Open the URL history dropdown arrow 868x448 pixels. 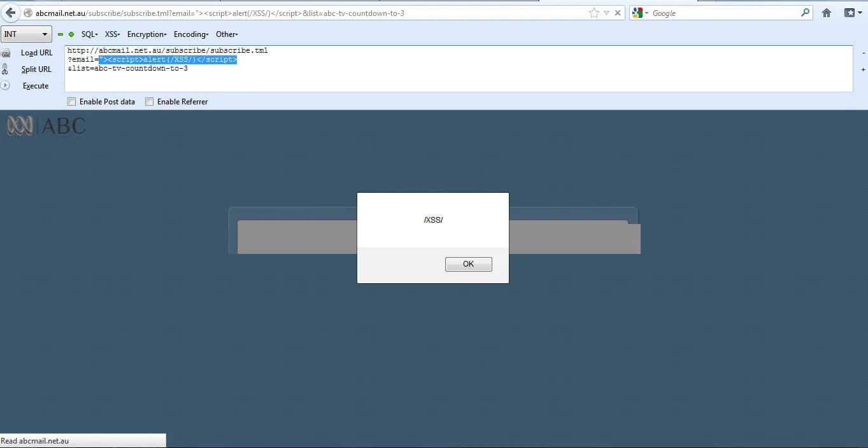pyautogui.click(x=606, y=13)
